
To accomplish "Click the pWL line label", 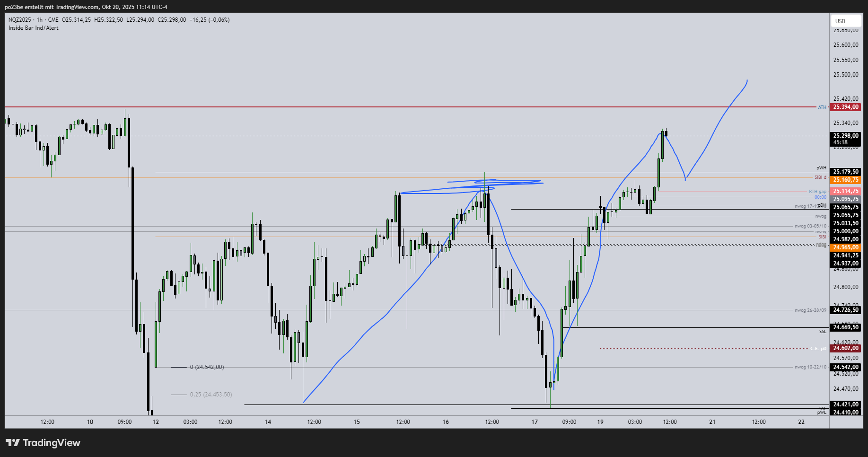I will click(822, 413).
